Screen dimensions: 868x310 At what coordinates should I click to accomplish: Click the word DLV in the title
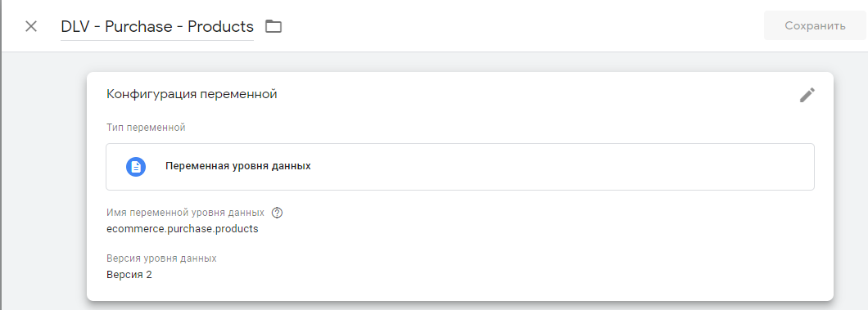pos(75,26)
